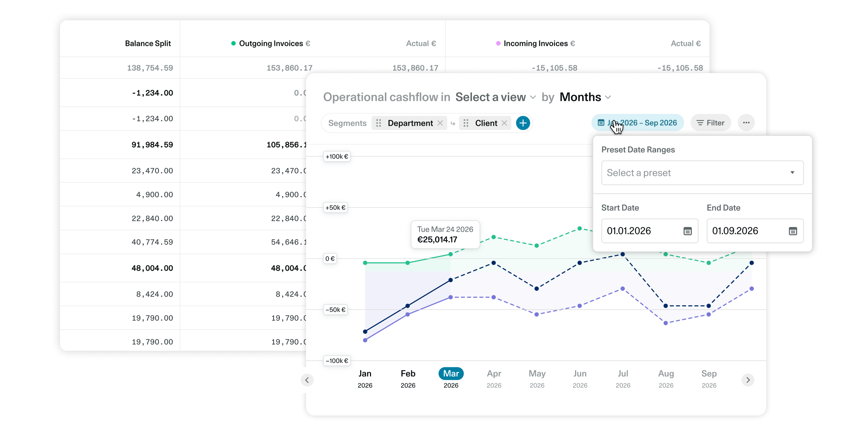The width and height of the screenshot is (868, 434).
Task: Grab the Client segment drag handle
Action: (x=466, y=123)
